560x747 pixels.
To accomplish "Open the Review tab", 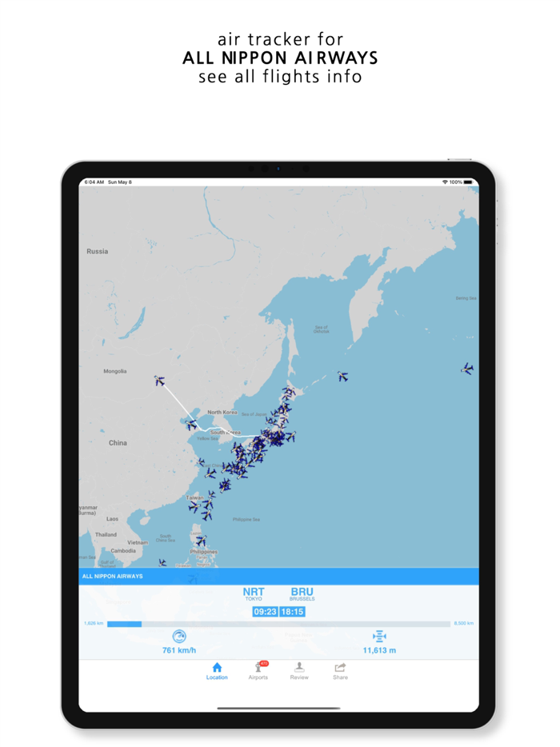I will [299, 671].
